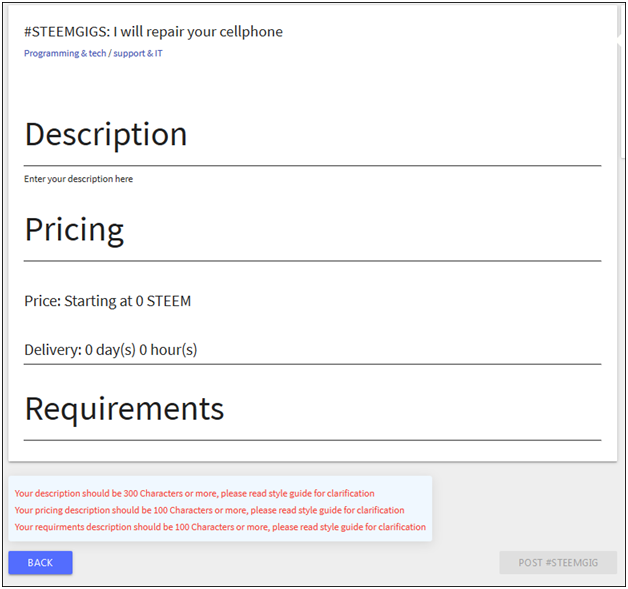Click the description 300 Characters error message
628x589 pixels.
coord(194,493)
